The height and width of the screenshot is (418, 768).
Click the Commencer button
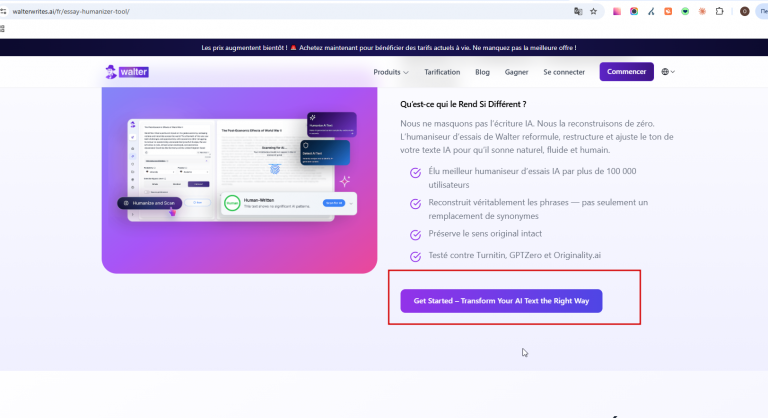(x=626, y=72)
